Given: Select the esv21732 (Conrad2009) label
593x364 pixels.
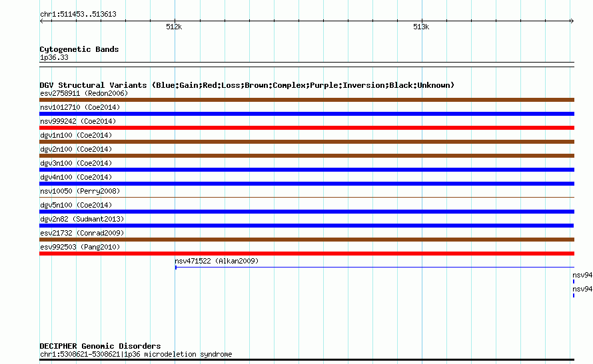Looking at the screenshot, I should coord(82,233).
